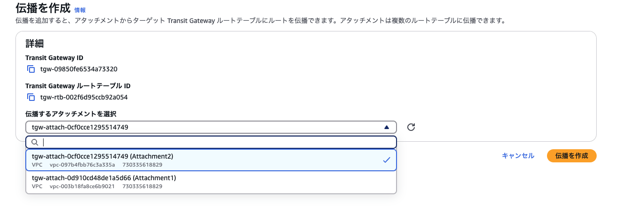This screenshot has width=644, height=206.
Task: Click the magnifier icon in search box
Action: [35, 142]
